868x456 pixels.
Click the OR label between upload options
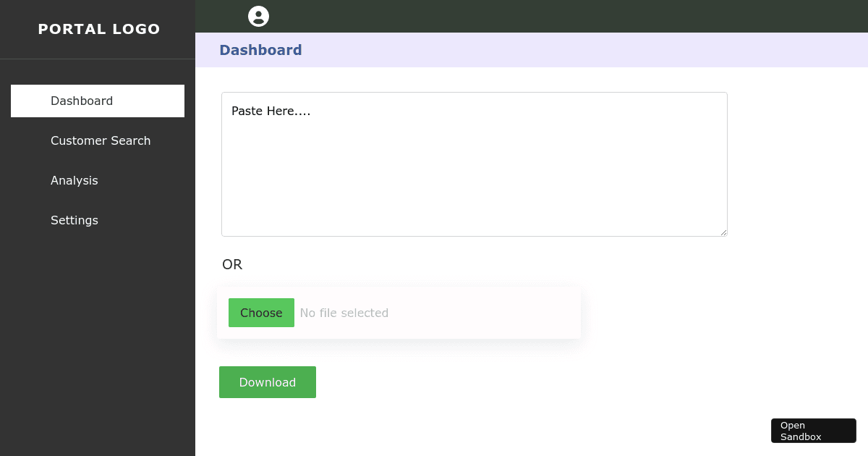[x=232, y=264]
